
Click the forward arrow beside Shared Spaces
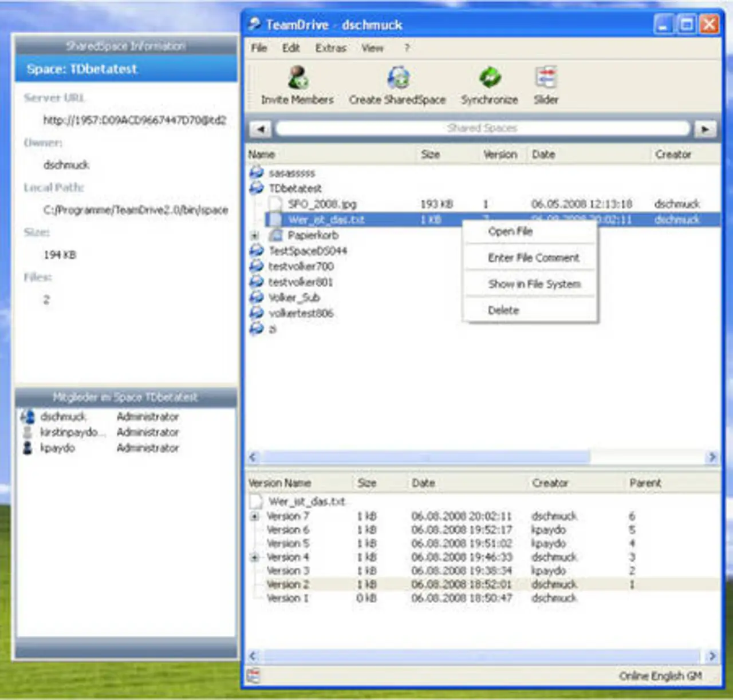[705, 129]
